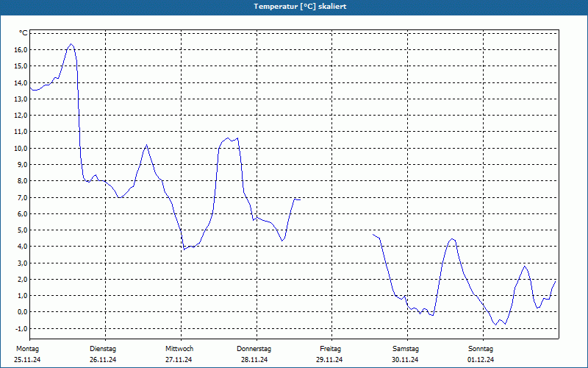
Task: Click the date 25.11.24
Action: click(27, 360)
